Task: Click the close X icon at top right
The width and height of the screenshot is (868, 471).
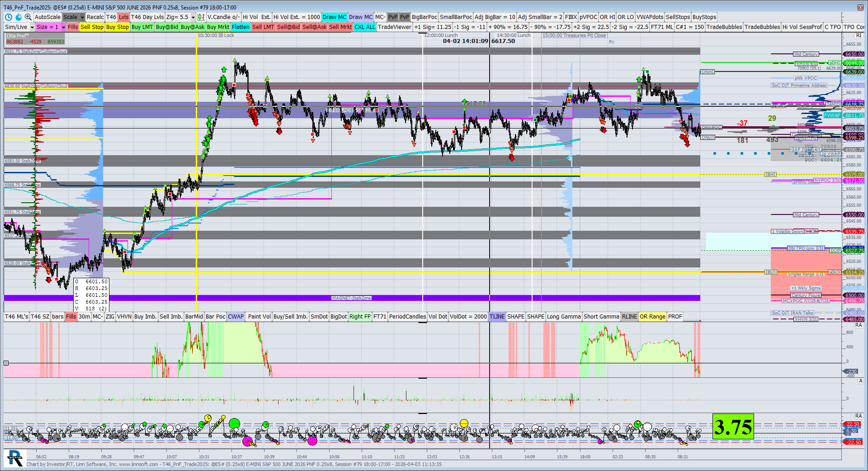Action: (x=860, y=7)
